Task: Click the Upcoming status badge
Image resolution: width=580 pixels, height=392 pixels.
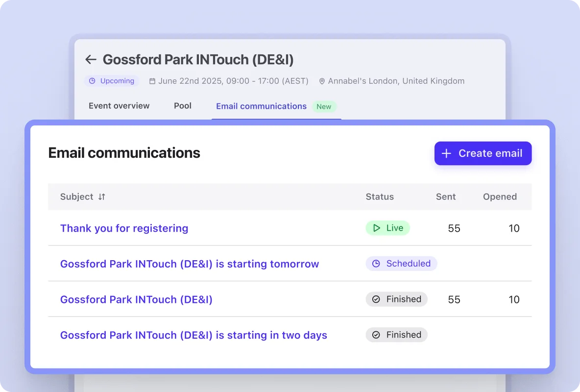Action: click(x=112, y=81)
